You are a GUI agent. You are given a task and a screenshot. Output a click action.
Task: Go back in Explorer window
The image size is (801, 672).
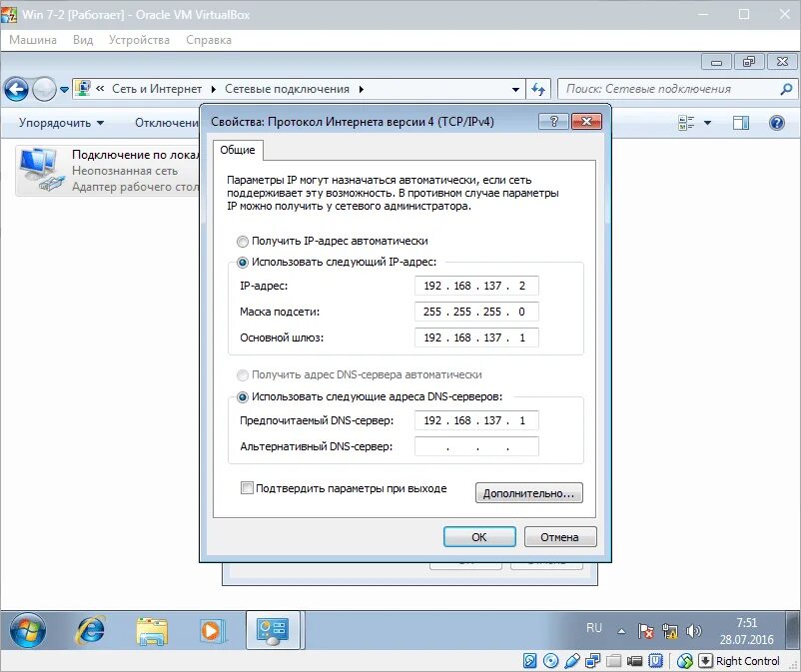(x=16, y=89)
